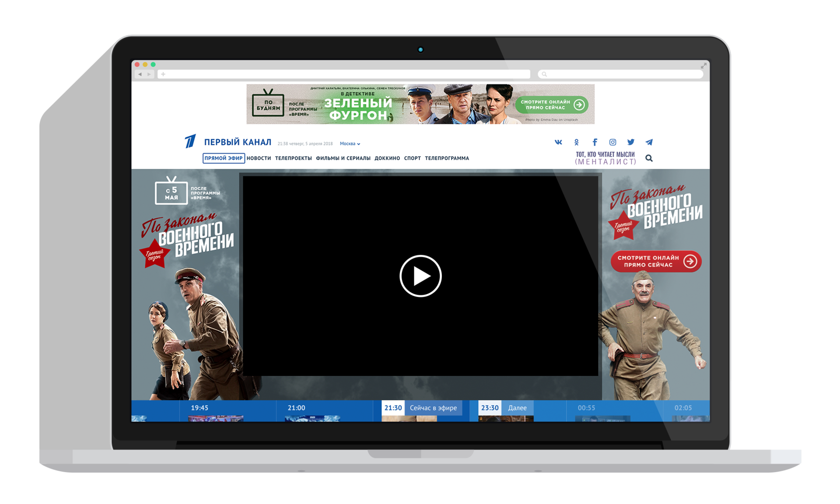Open the Twitter bird icon
The width and height of the screenshot is (840, 504).
[630, 142]
